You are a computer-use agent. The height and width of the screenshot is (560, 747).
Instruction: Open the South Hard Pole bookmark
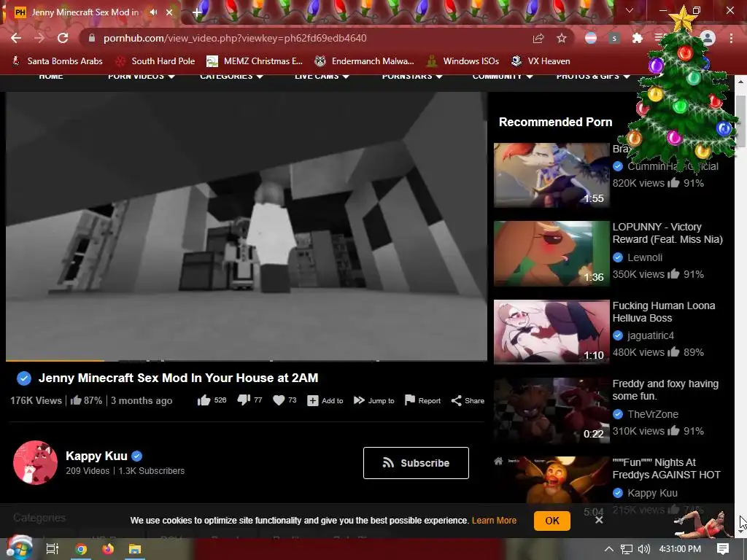click(156, 61)
